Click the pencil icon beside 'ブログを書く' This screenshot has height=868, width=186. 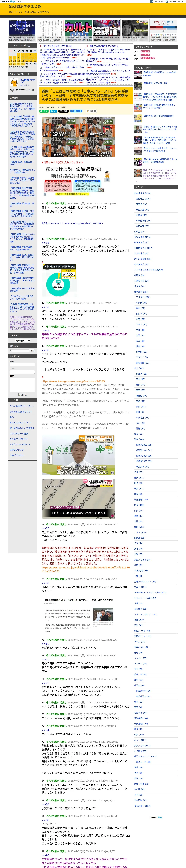(x=151, y=2)
